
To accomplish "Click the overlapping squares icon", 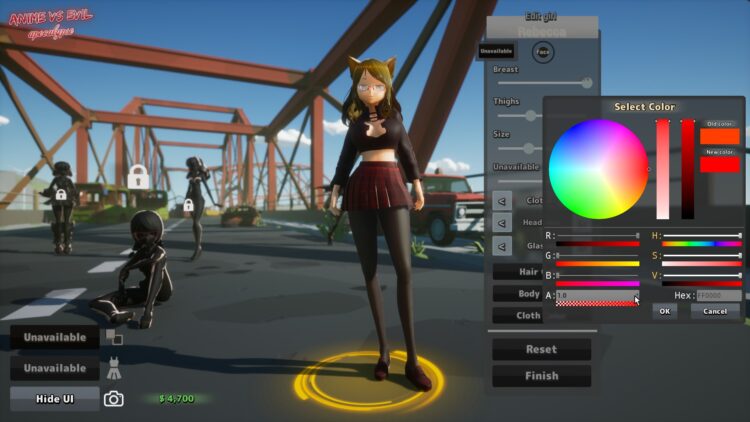I will click(x=114, y=337).
